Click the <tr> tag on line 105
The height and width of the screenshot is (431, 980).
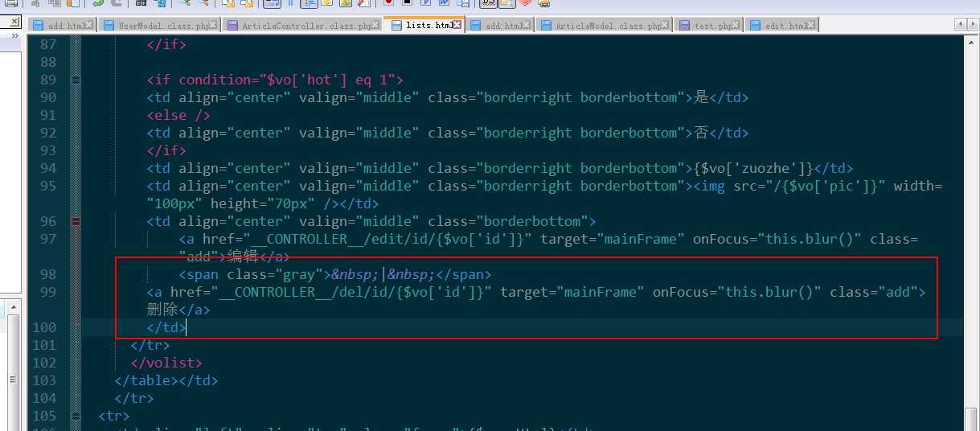click(x=114, y=416)
